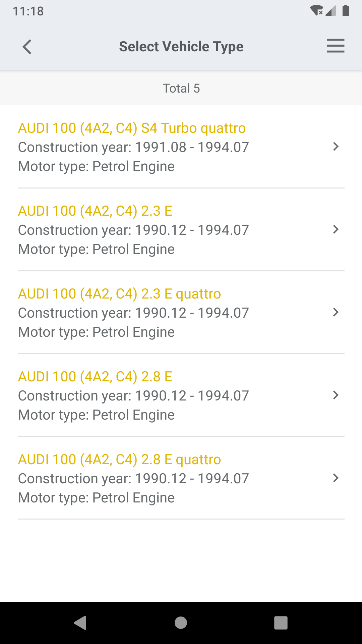The height and width of the screenshot is (644, 362).
Task: Open chevron for AUDI 100 2.3 E
Action: (x=336, y=229)
